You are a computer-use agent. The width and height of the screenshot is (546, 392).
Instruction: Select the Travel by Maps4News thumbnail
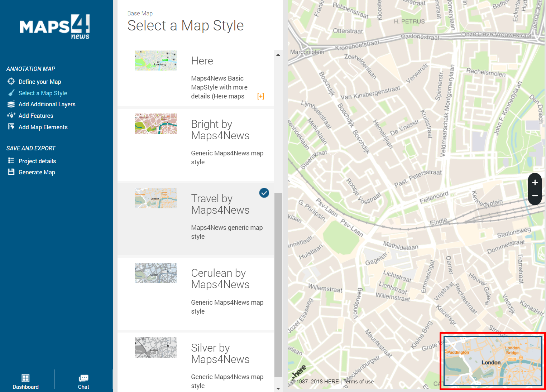click(x=155, y=198)
